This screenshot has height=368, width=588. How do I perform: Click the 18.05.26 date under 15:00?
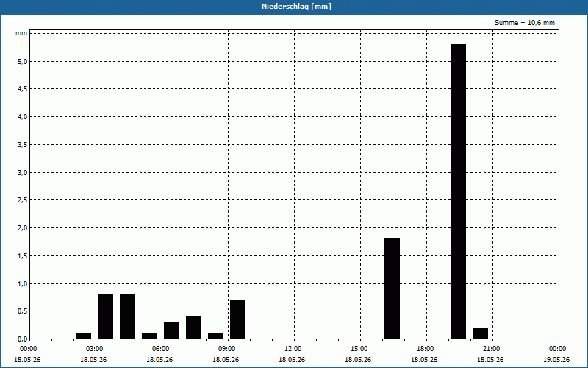pyautogui.click(x=358, y=360)
